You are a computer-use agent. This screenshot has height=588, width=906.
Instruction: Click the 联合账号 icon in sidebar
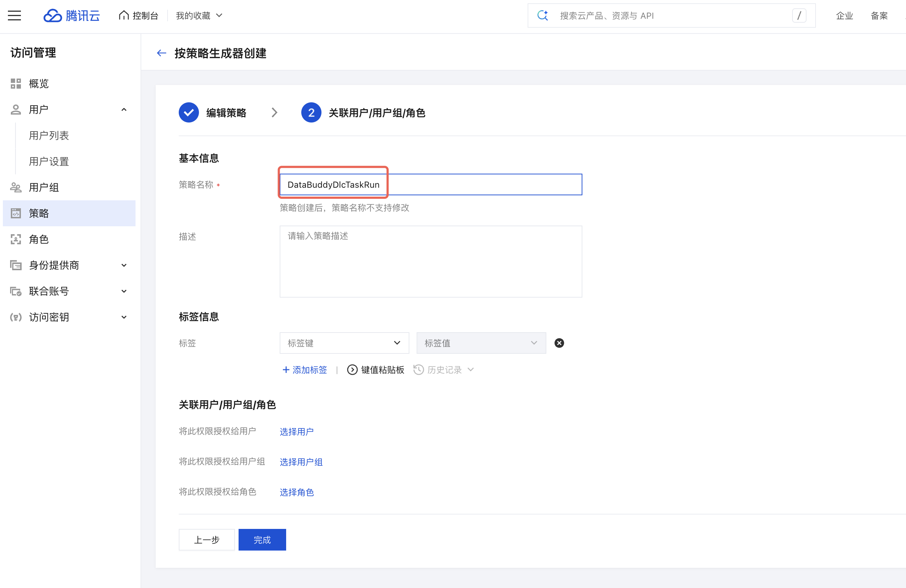click(x=15, y=291)
